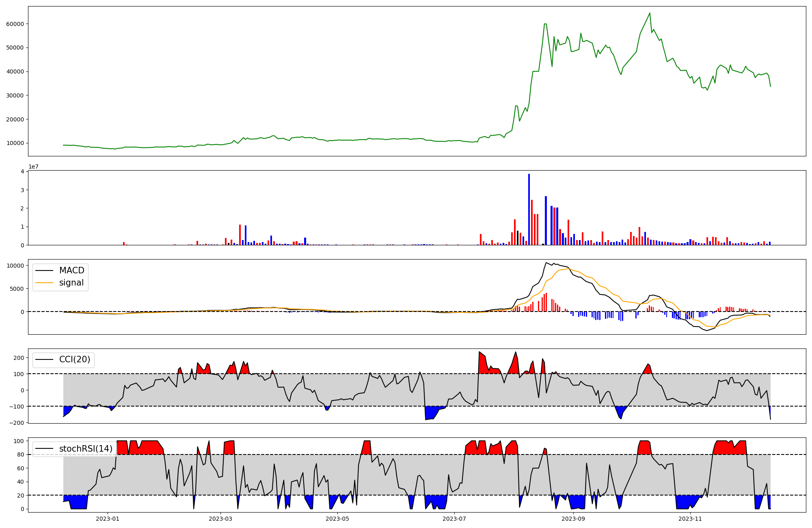Click the 2023-07 x-axis date label
812x528 pixels.
click(x=454, y=519)
